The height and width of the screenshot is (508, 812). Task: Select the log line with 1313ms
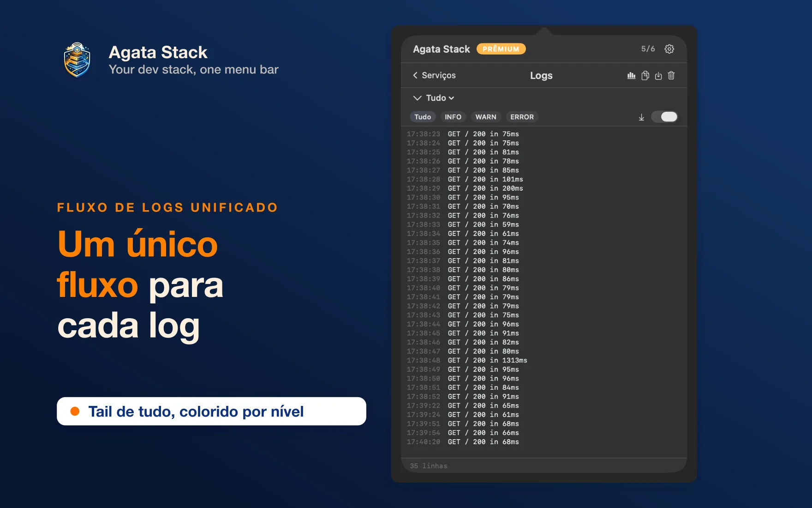pyautogui.click(x=466, y=360)
